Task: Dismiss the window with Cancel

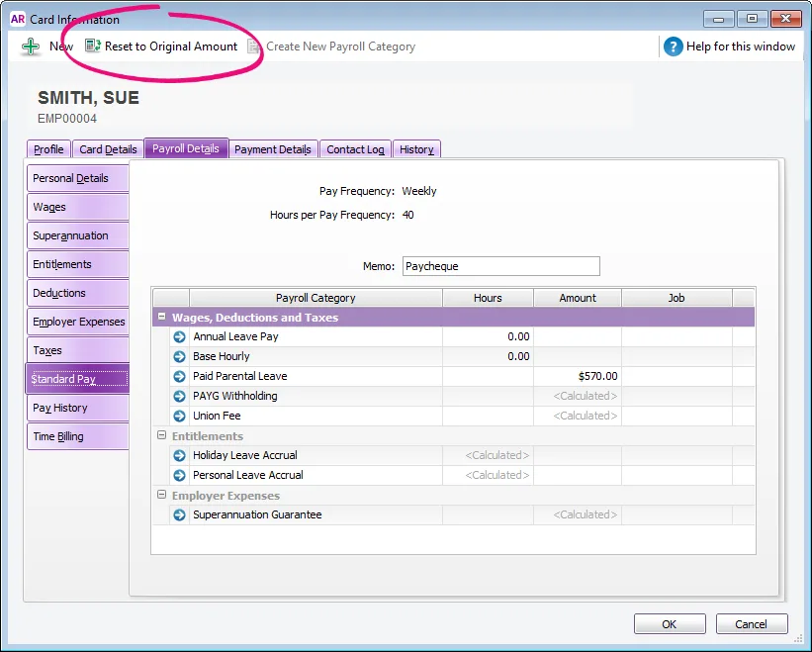Action: [752, 623]
